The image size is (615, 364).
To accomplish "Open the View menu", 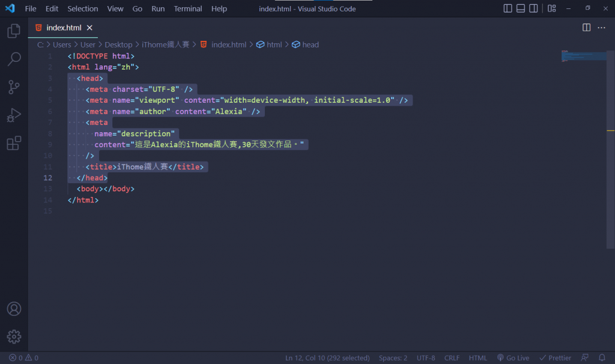I will pos(115,8).
